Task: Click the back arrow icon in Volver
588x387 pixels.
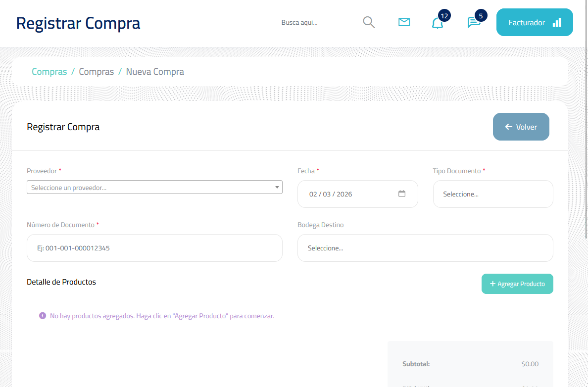Action: [x=508, y=127]
